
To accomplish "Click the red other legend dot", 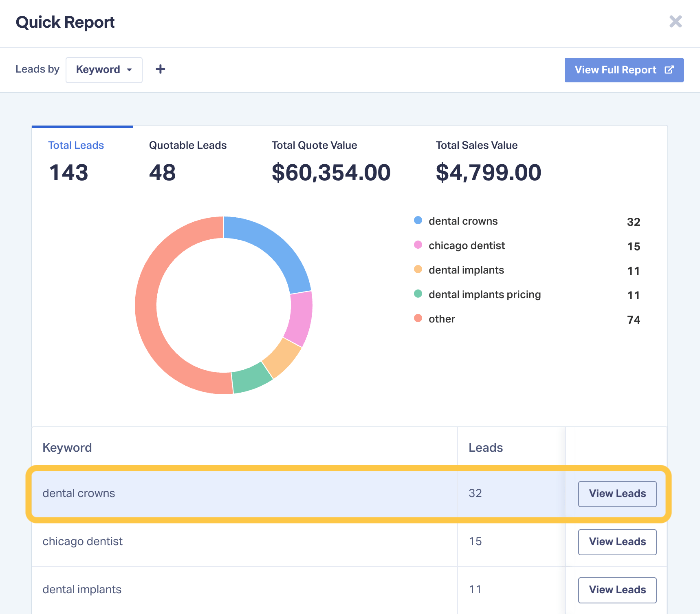I will pyautogui.click(x=418, y=318).
